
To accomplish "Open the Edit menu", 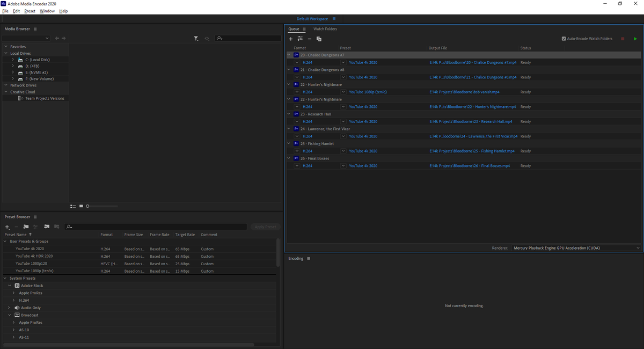I will [x=17, y=11].
